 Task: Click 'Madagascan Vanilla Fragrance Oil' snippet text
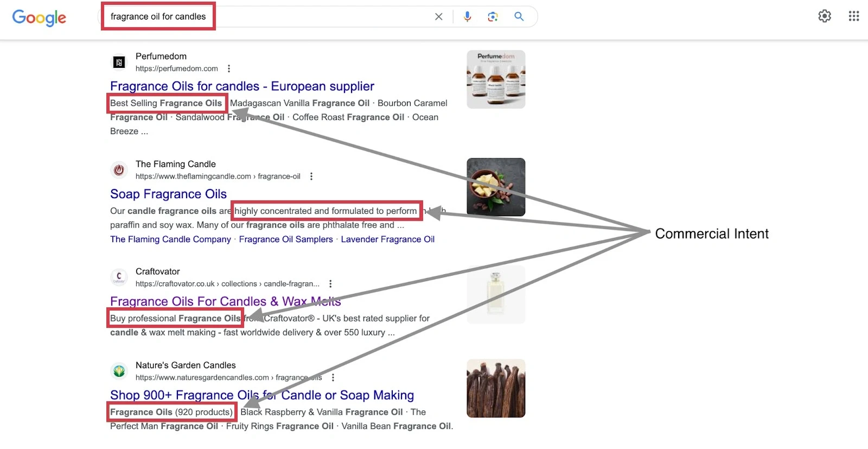point(300,103)
